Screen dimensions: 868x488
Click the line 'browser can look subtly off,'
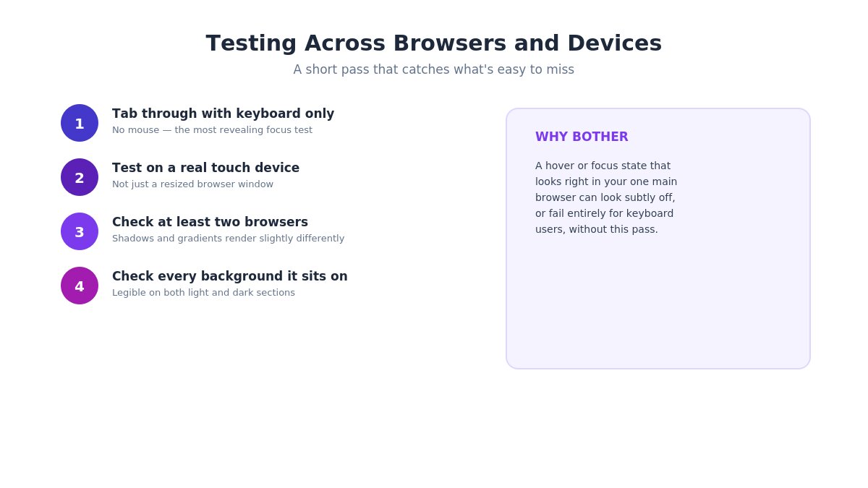[605, 197]
